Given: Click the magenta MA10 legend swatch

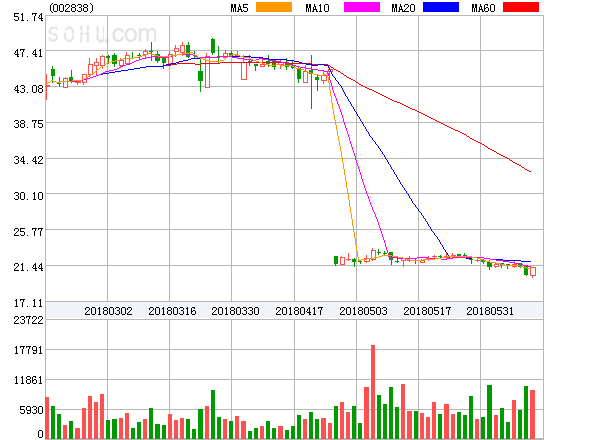Looking at the screenshot, I should pyautogui.click(x=362, y=7).
